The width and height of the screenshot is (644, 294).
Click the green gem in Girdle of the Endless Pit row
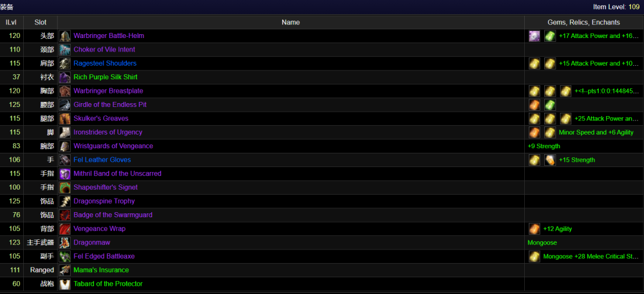click(550, 105)
